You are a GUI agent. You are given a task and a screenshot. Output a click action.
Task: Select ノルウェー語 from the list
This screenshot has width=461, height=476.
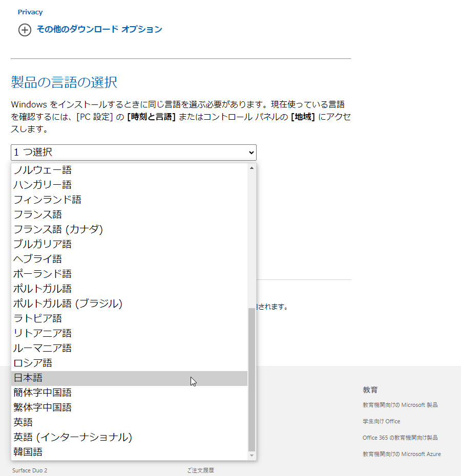(x=129, y=170)
